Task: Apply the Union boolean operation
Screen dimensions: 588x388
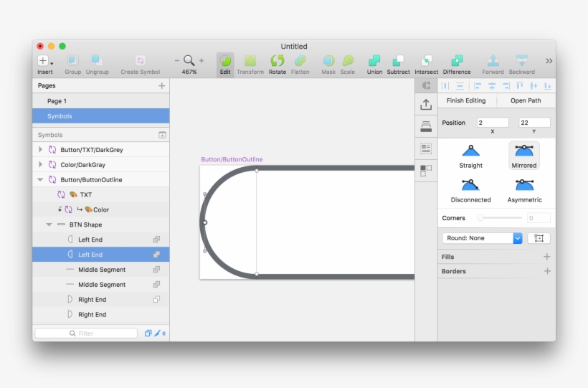Action: [374, 61]
